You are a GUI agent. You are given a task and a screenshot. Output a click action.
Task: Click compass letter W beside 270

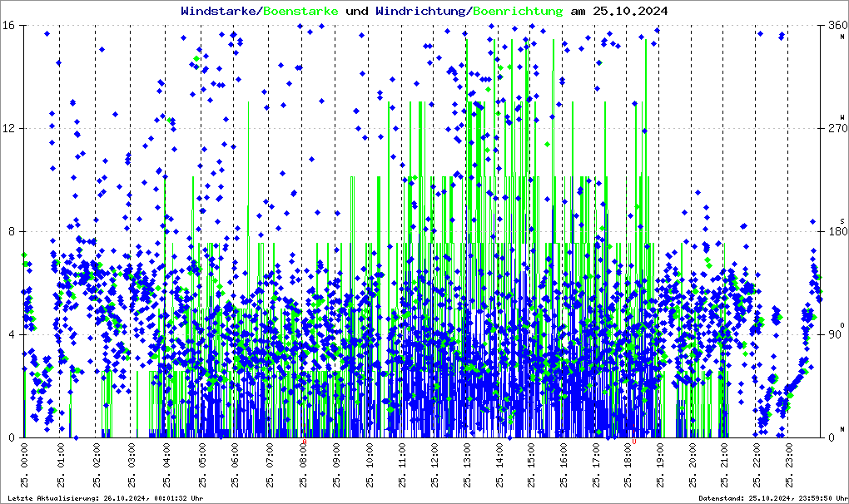pyautogui.click(x=842, y=117)
